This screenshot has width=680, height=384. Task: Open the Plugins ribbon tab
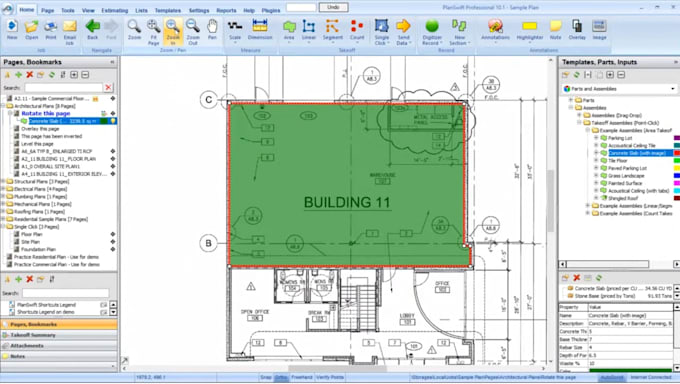(x=271, y=10)
